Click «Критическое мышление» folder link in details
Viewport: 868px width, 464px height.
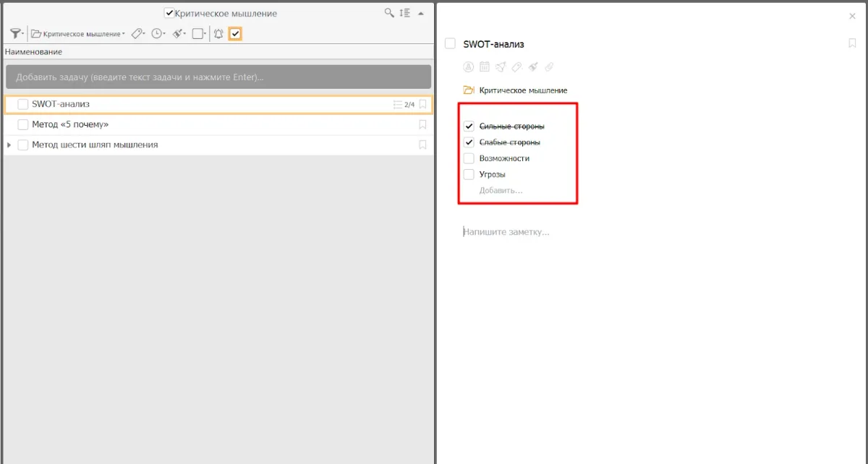522,90
